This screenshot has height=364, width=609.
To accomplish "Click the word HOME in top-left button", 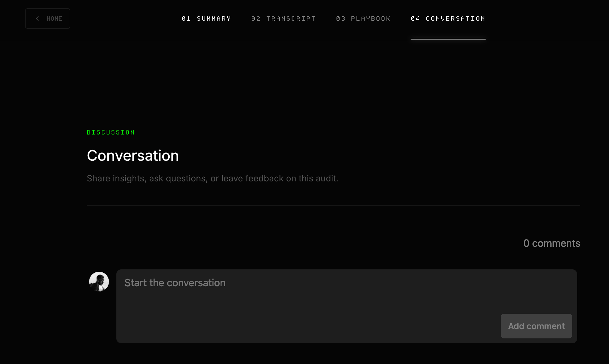I will 54,19.
